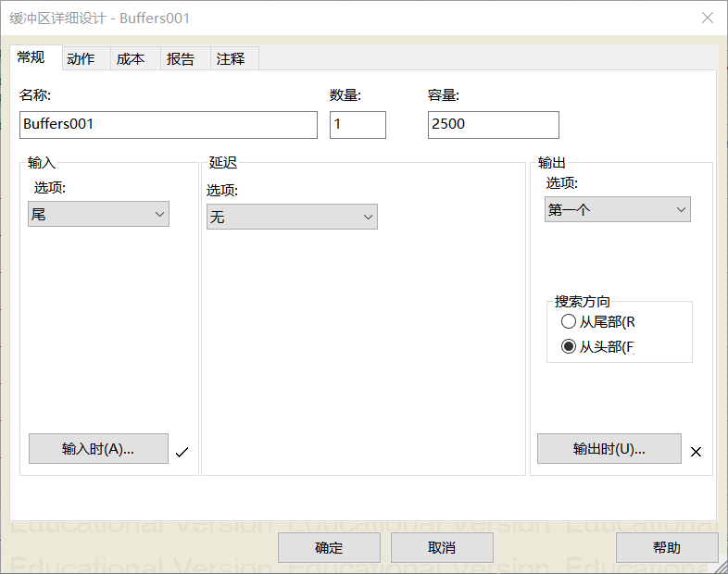Expand the 延迟 选项 dropdown showing 无
The width and height of the screenshot is (728, 574).
tap(292, 217)
